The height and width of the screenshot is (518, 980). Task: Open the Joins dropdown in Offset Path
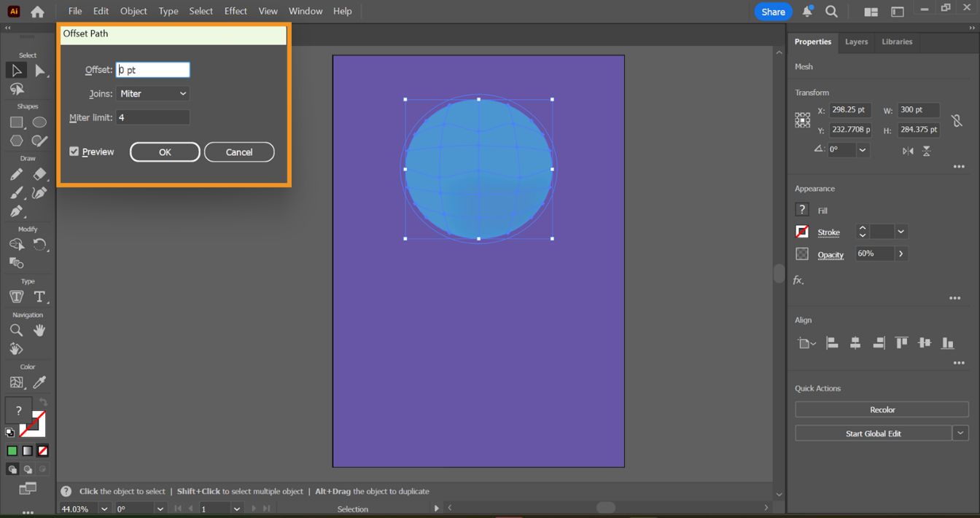152,93
